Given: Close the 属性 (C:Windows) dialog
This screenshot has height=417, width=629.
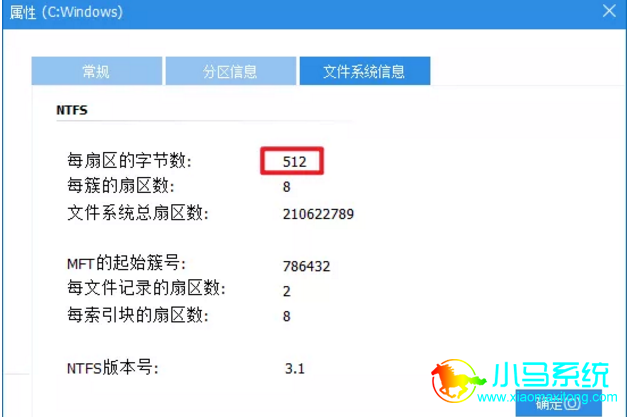Looking at the screenshot, I should click(609, 11).
